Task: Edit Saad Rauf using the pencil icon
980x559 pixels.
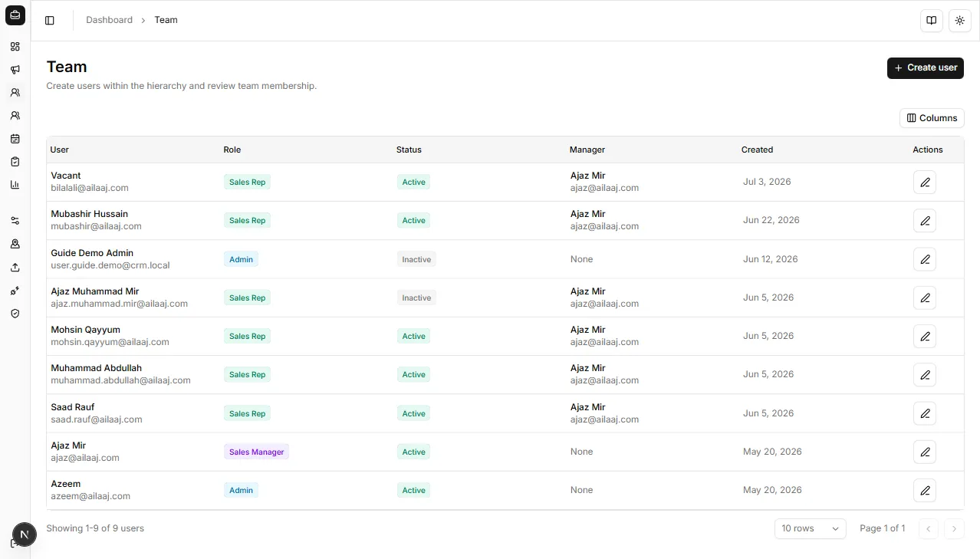Action: (925, 413)
